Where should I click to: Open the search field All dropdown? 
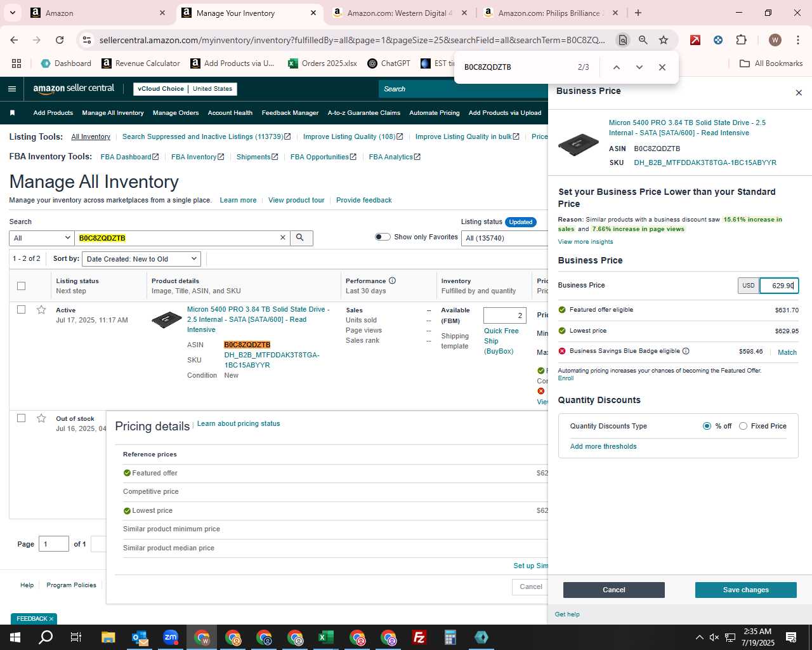coord(41,238)
